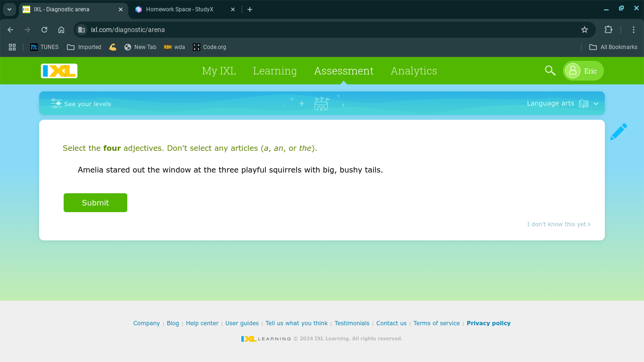This screenshot has width=644, height=362.
Task: Click the site information icon in address bar
Action: pyautogui.click(x=82, y=30)
